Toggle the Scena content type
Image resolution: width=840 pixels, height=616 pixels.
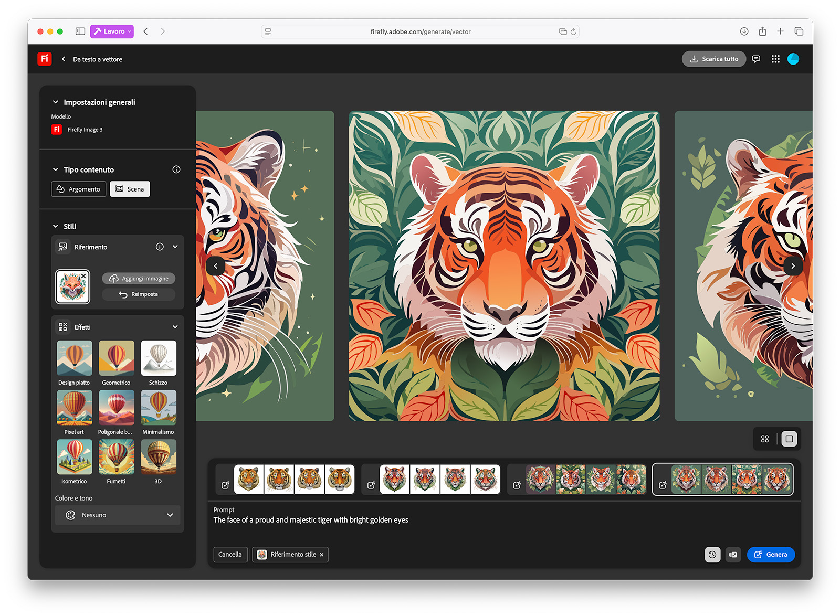click(130, 189)
